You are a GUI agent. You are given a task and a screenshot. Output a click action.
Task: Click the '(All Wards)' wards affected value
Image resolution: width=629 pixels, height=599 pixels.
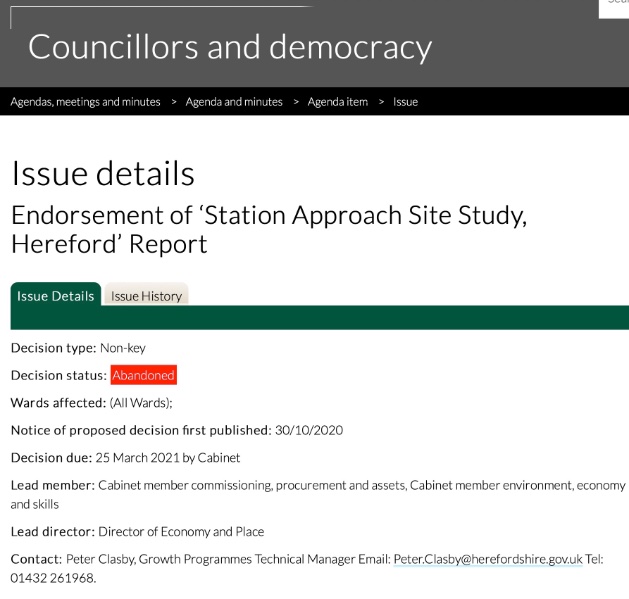[141, 403]
